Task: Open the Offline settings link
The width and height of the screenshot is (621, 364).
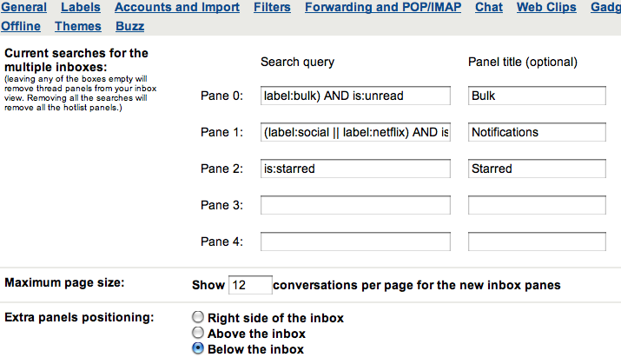Action: click(x=21, y=26)
